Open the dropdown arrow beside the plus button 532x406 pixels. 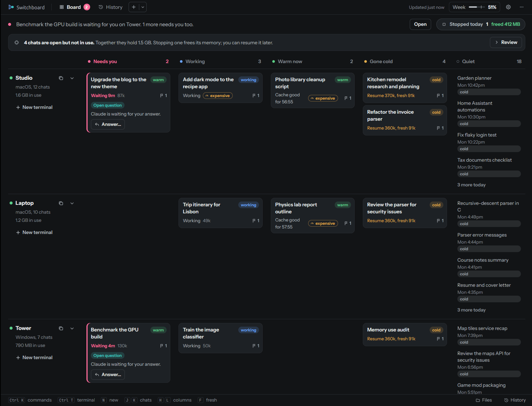(x=143, y=7)
